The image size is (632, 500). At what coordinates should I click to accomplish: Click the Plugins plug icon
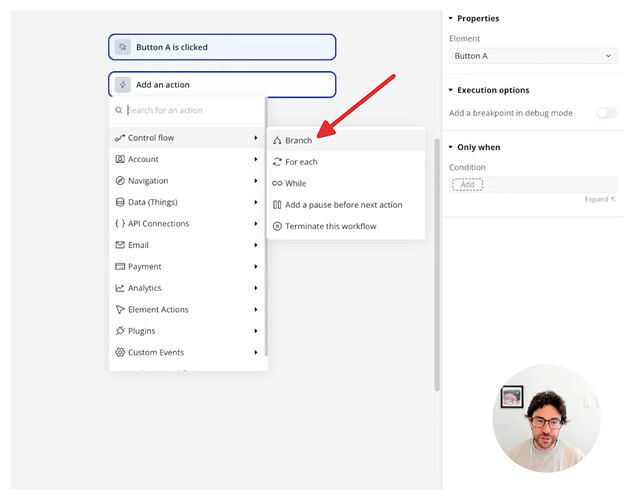pyautogui.click(x=120, y=331)
